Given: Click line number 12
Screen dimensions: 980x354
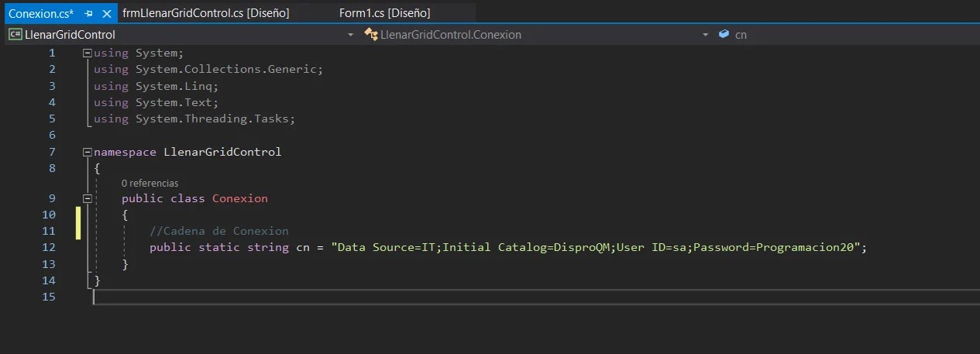Looking at the screenshot, I should 48,247.
